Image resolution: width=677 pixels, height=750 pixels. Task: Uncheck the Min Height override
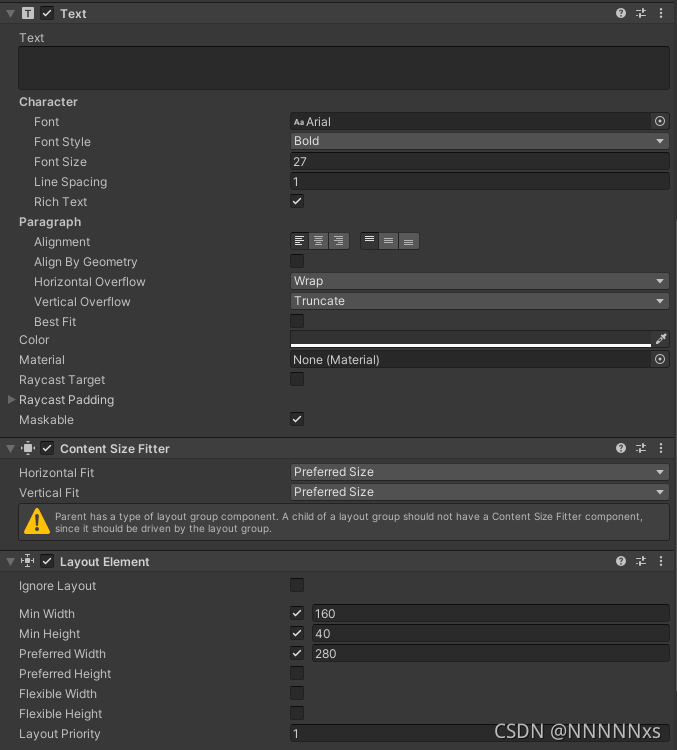[x=297, y=633]
